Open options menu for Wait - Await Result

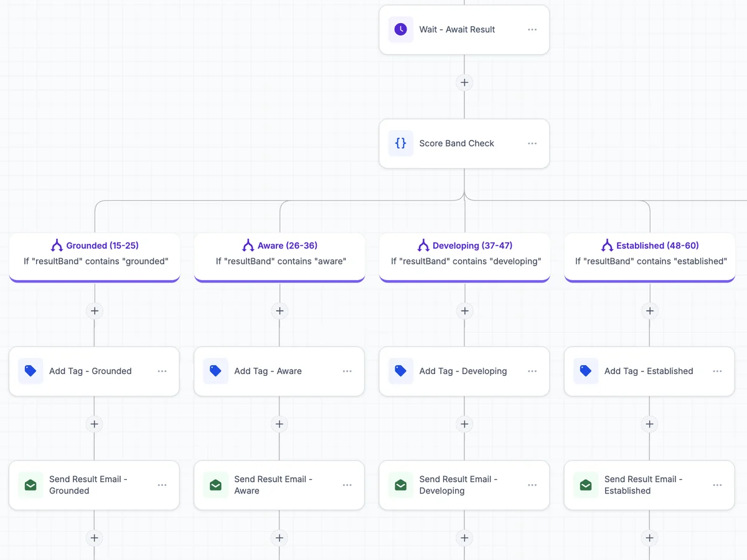pyautogui.click(x=532, y=29)
